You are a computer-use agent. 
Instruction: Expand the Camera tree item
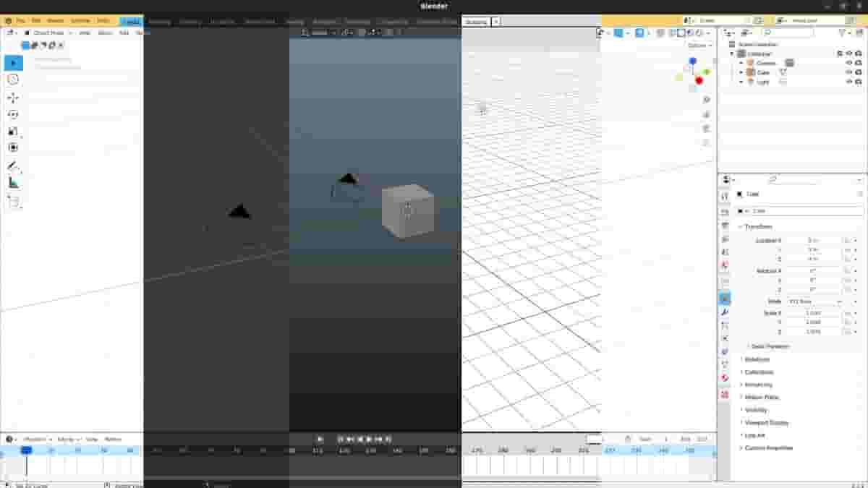(x=741, y=63)
